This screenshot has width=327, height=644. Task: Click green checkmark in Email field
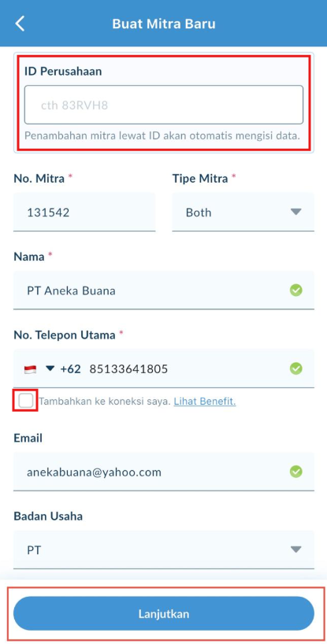[295, 472]
